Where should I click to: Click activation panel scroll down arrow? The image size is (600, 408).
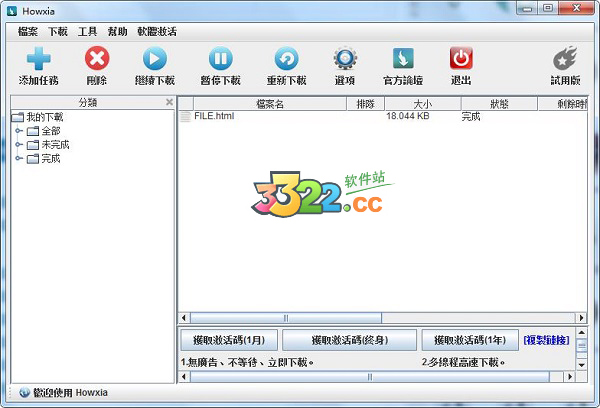[582, 365]
